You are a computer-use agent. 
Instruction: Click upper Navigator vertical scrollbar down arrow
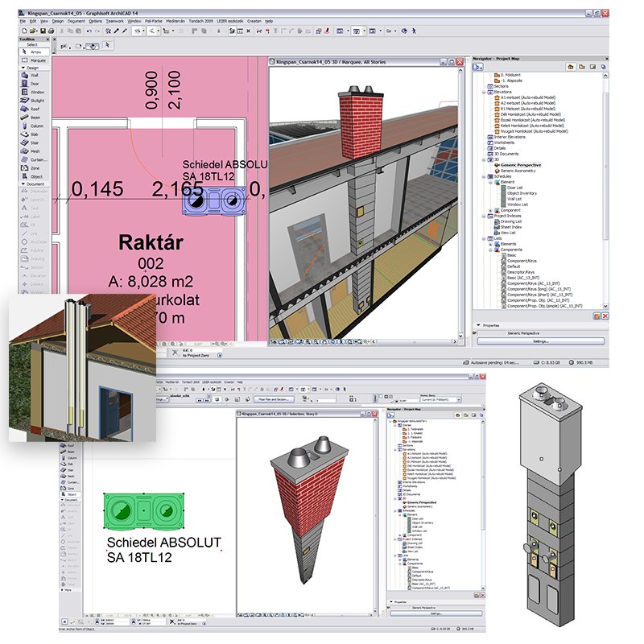[x=605, y=306]
